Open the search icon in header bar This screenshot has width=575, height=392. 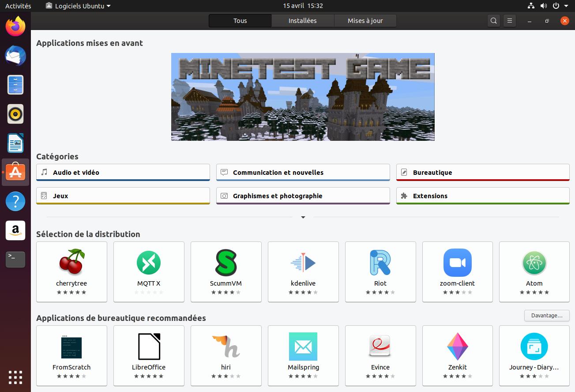(x=494, y=21)
